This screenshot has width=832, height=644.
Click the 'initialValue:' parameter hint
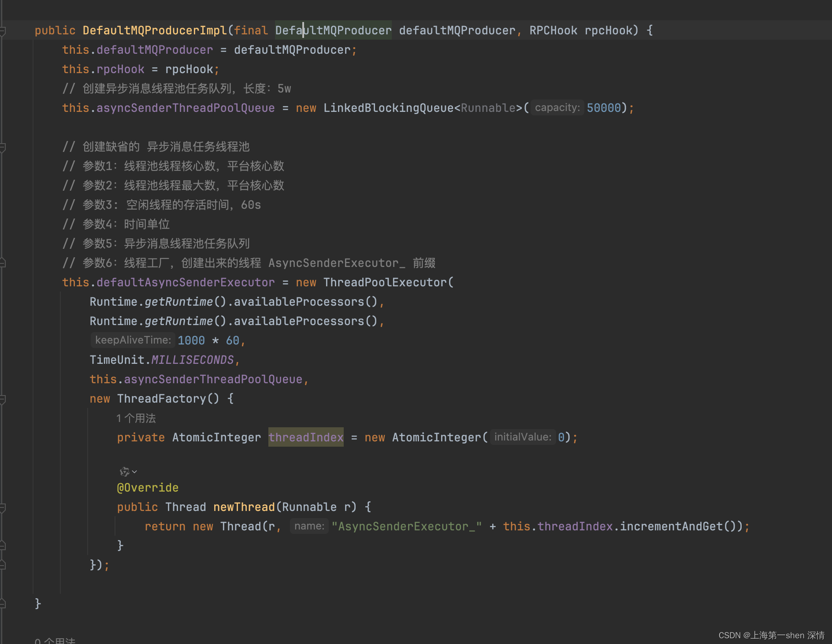click(523, 437)
